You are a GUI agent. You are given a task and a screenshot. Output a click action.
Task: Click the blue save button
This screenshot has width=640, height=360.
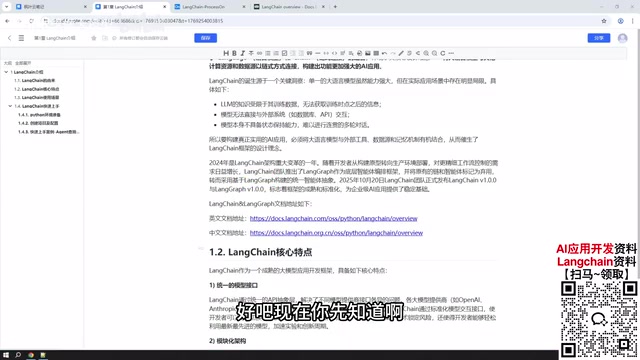pyautogui.click(x=205, y=38)
